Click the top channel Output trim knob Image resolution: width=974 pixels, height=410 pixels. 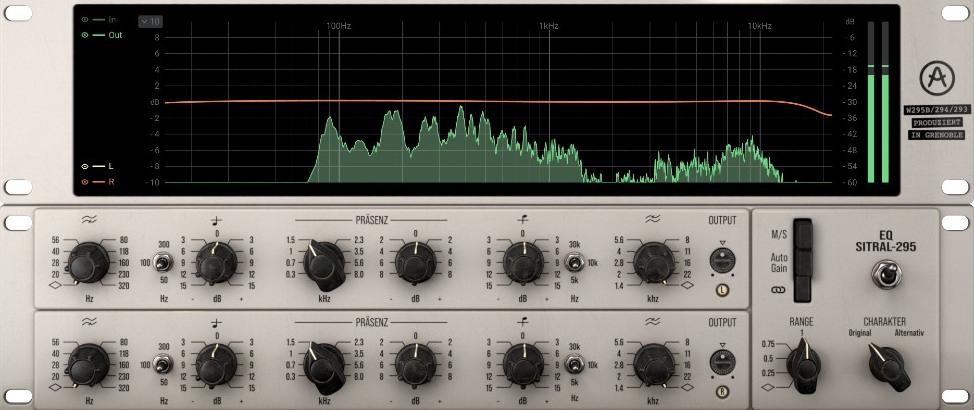coord(721,260)
